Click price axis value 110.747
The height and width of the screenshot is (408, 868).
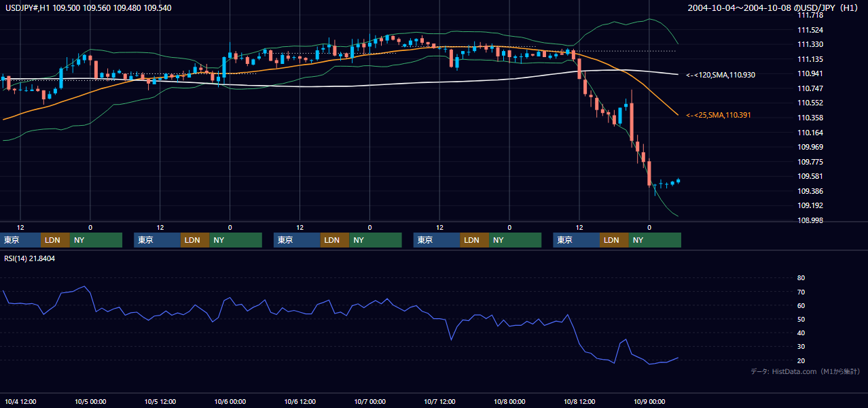click(x=811, y=88)
